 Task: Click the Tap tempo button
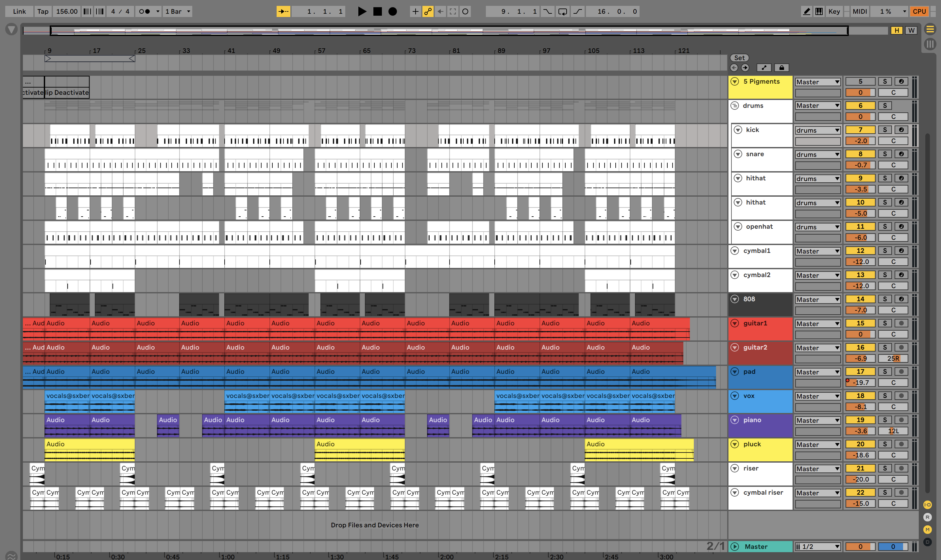(43, 11)
